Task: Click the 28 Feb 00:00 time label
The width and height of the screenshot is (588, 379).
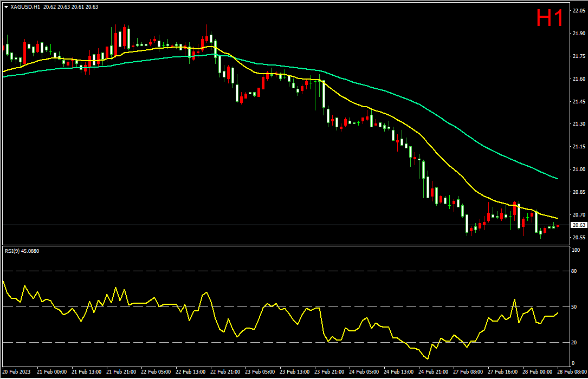Action: click(538, 371)
